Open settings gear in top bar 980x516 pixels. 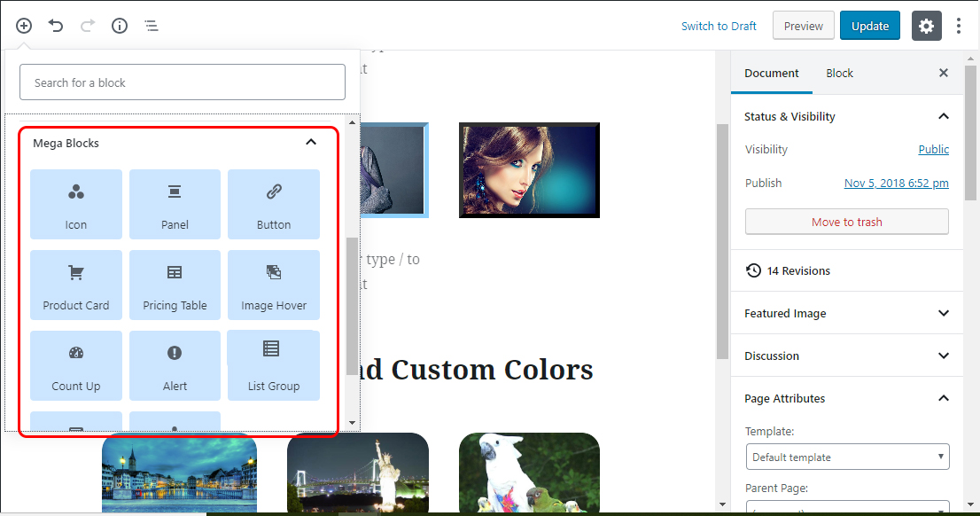tap(926, 26)
